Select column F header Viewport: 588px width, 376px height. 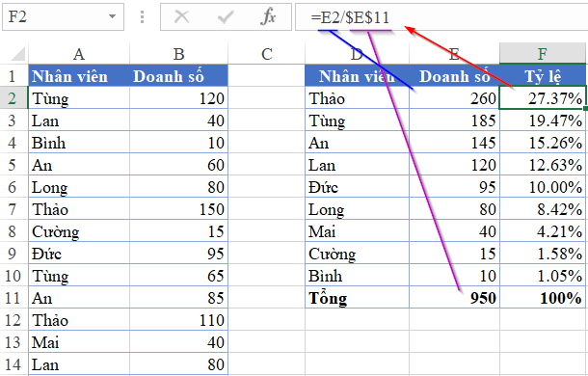[x=543, y=54]
